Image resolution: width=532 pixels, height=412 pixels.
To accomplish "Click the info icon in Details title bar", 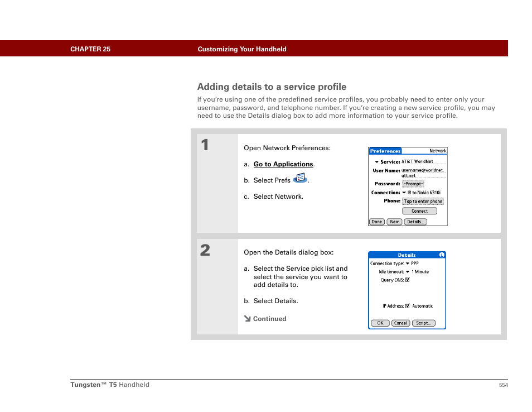I will click(x=442, y=255).
